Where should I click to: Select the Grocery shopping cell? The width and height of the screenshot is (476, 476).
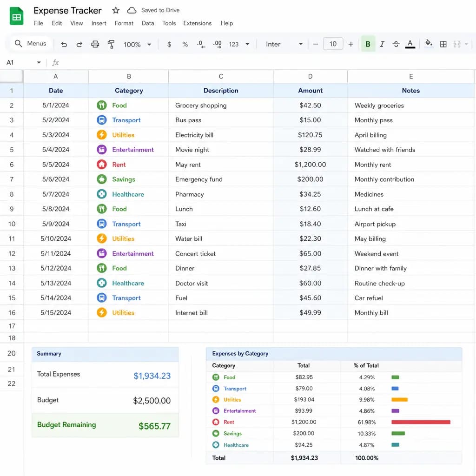[221, 106]
